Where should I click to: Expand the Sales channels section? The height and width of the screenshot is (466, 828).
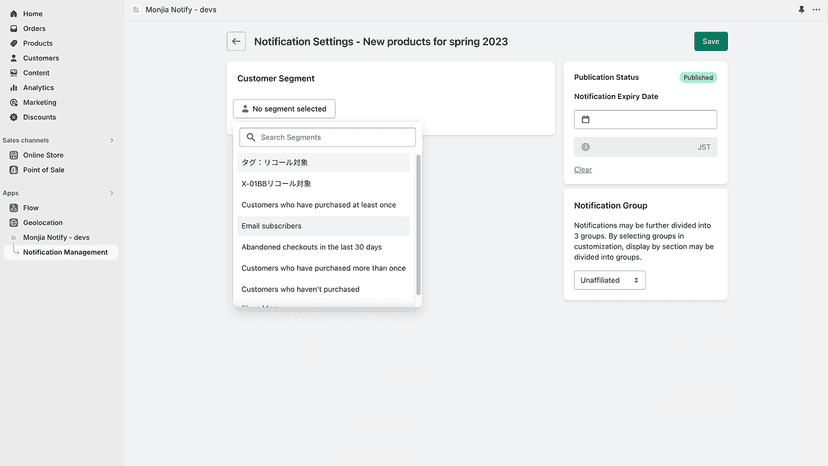(x=111, y=141)
